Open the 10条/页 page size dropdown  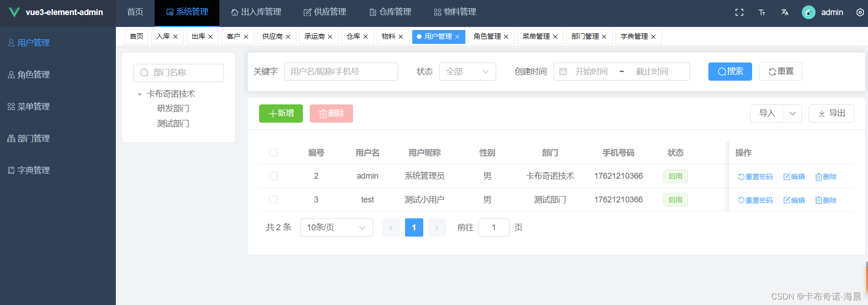tap(336, 227)
